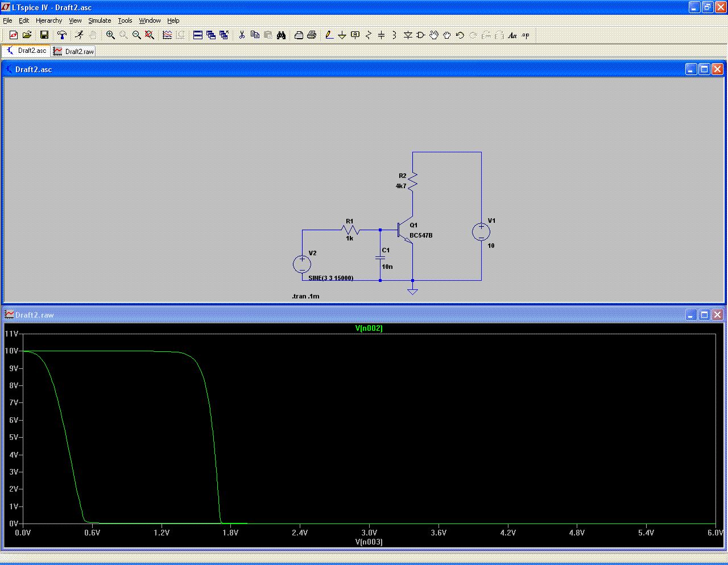Click the Cut scissors icon

242,35
